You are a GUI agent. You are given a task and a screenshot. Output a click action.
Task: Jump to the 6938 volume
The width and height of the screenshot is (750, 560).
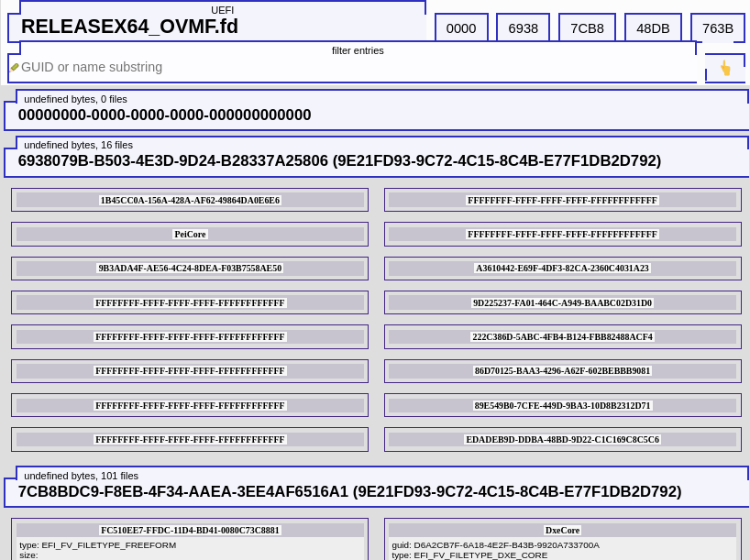(x=523, y=28)
